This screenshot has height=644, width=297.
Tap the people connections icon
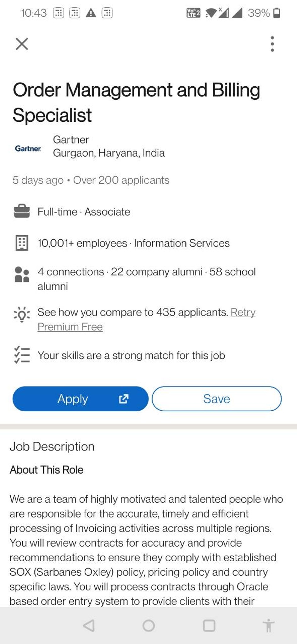click(22, 274)
